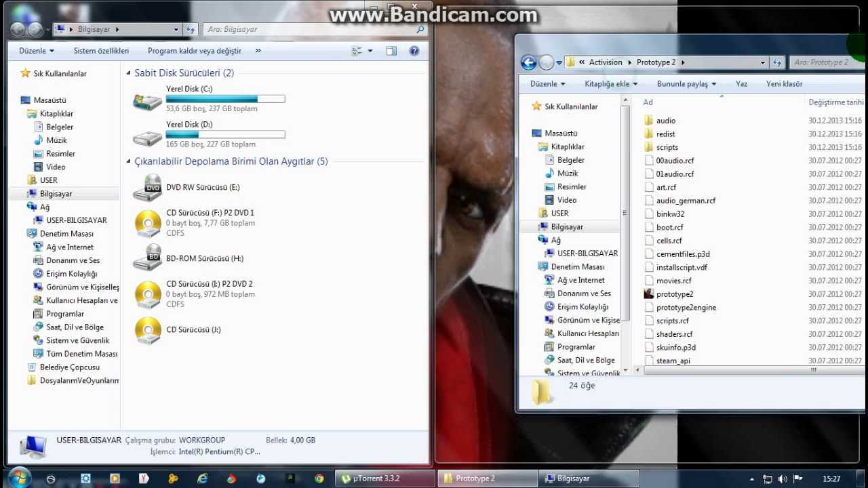
Task: Open Düzenle menu in Bilgisayar window
Action: point(36,51)
